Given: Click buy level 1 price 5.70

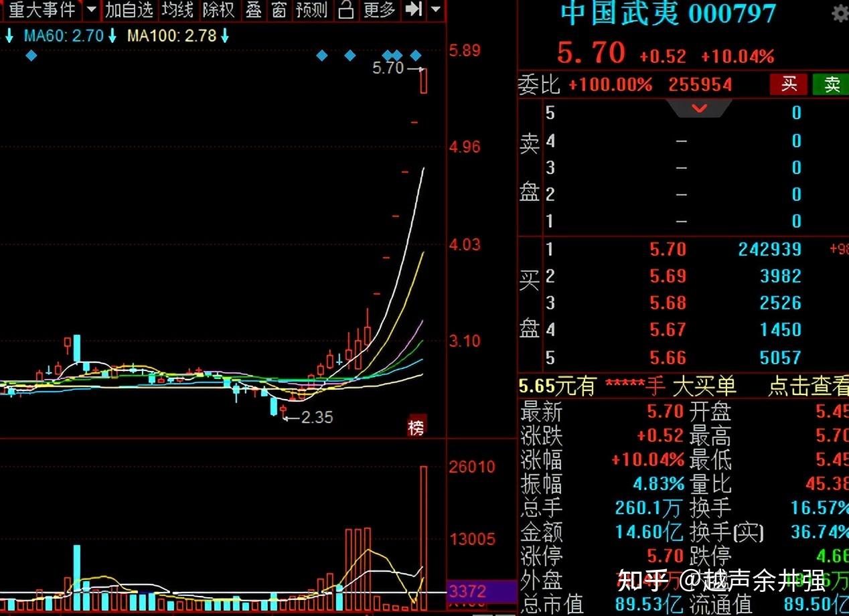Looking at the screenshot, I should click(x=668, y=250).
